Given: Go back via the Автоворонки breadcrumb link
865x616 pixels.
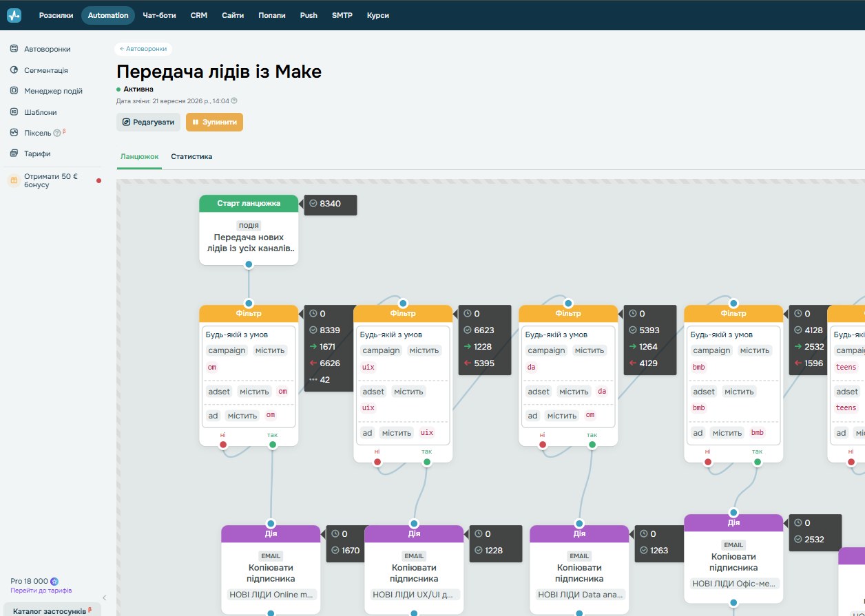Looking at the screenshot, I should click(x=143, y=49).
